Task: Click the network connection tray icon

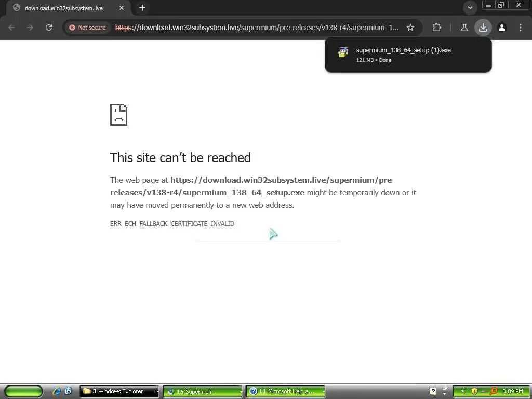Action: 464,392
